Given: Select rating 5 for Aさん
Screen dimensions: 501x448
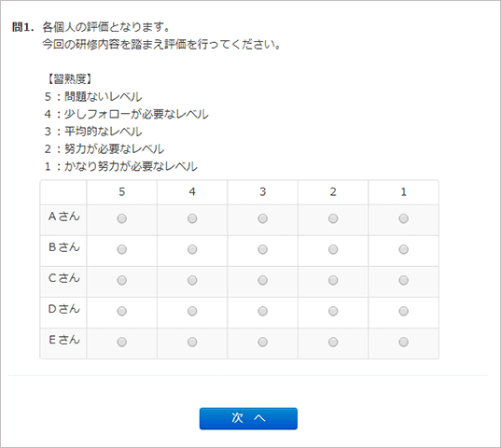Looking at the screenshot, I should pos(121,218).
